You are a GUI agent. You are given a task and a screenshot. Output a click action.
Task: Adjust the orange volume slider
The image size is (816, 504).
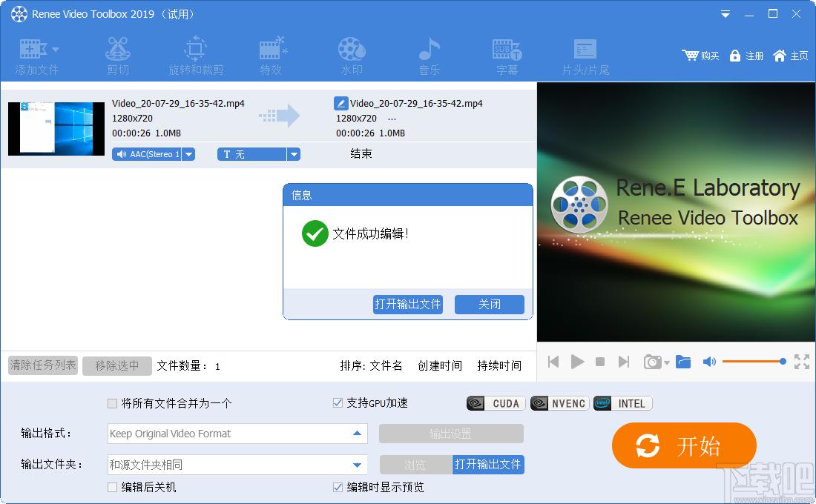tap(754, 362)
